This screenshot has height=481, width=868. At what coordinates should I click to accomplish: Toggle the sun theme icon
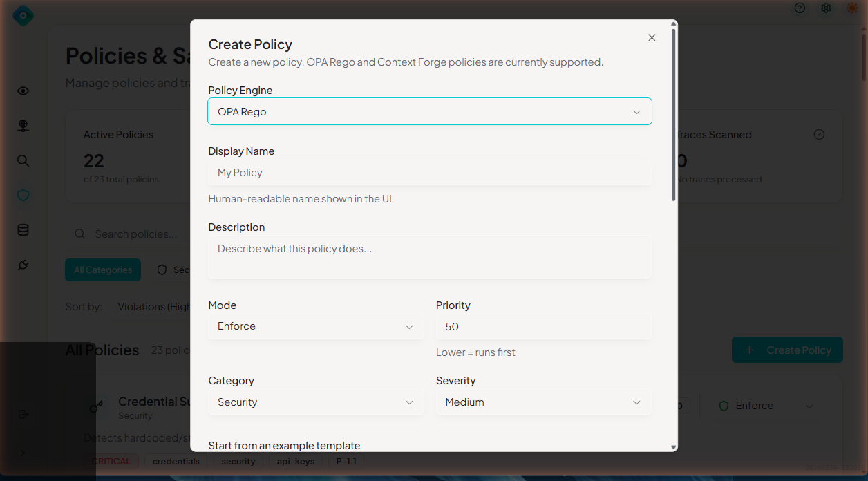tap(852, 8)
